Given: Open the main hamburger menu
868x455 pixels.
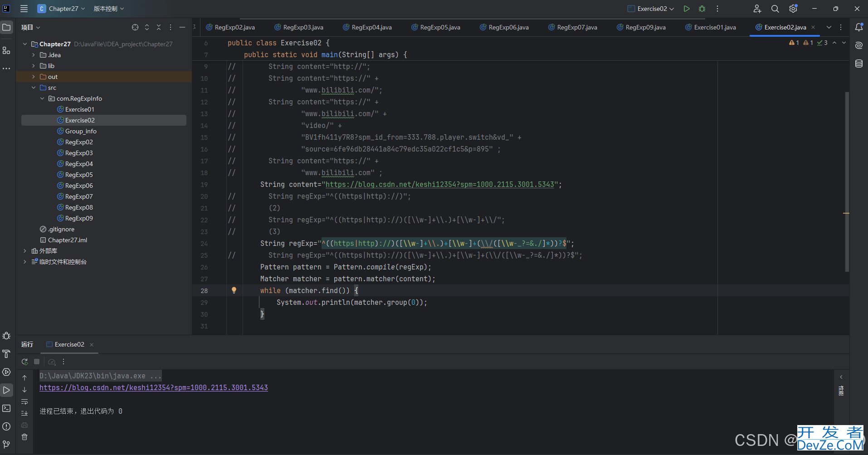Looking at the screenshot, I should coord(24,9).
